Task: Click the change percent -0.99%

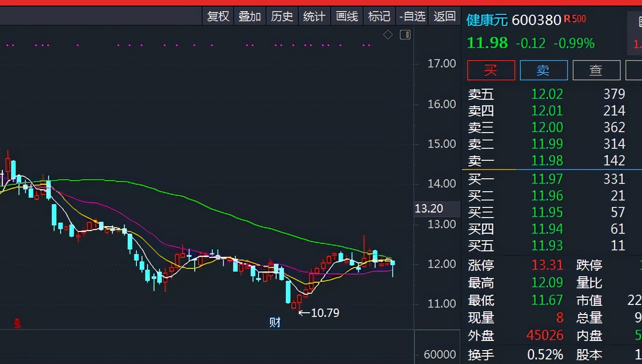Action: tap(574, 43)
